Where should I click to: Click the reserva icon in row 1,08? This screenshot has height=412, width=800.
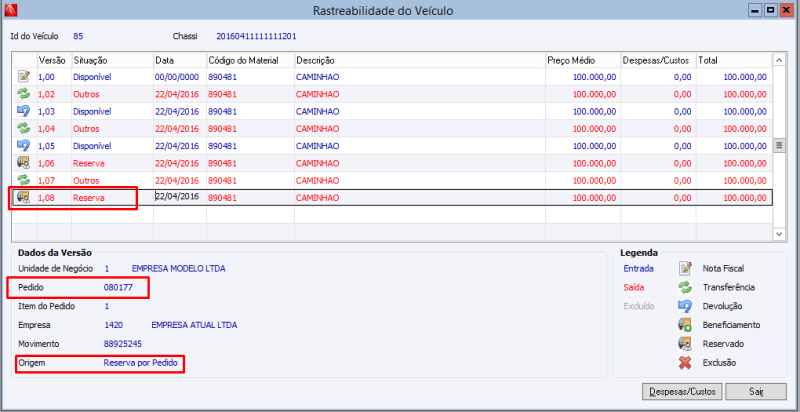(x=24, y=197)
